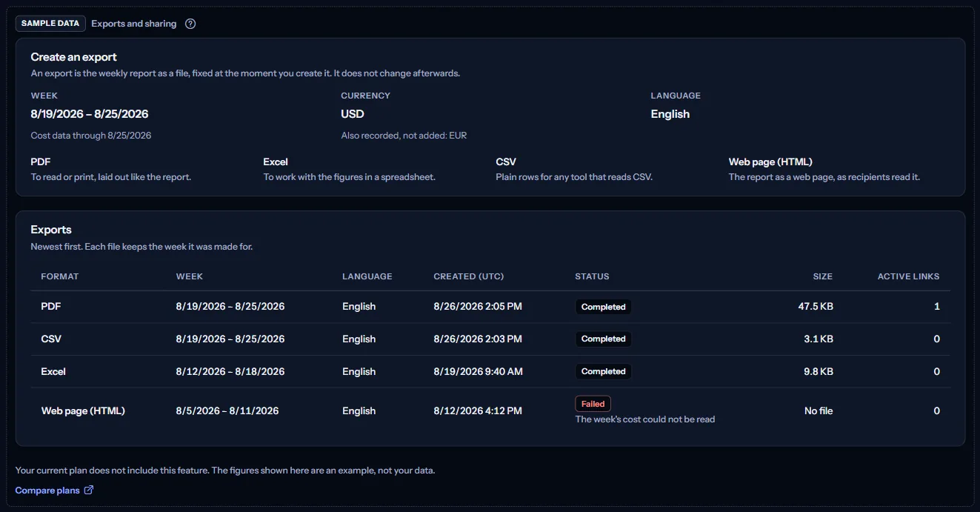The image size is (980, 512).
Task: Click the 'Cost data through 8/25/2026' note
Action: [91, 136]
